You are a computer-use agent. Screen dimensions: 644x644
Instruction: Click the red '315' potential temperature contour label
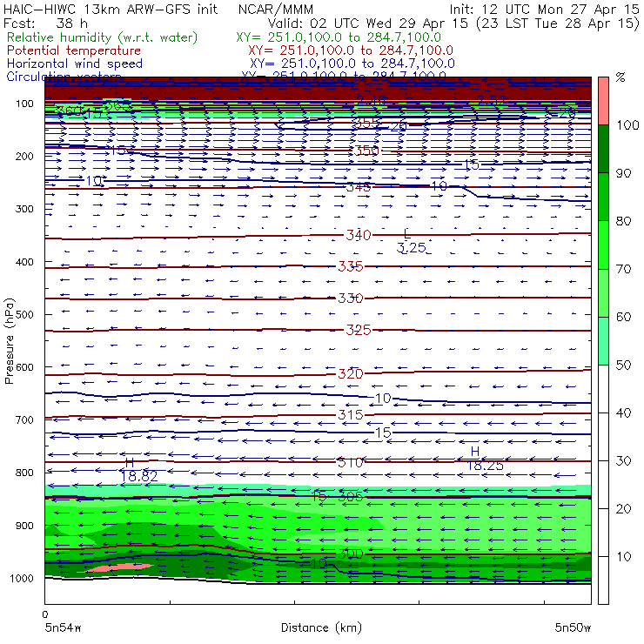pos(351,415)
